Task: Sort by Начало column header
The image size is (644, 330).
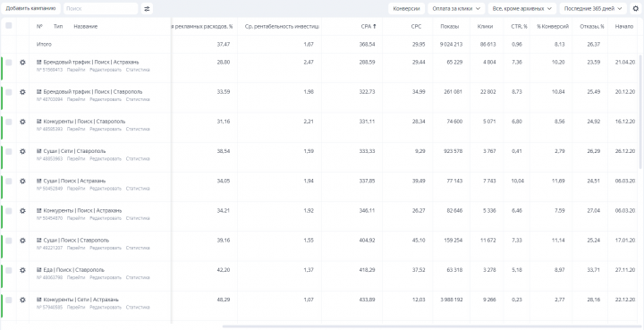Action: point(624,26)
